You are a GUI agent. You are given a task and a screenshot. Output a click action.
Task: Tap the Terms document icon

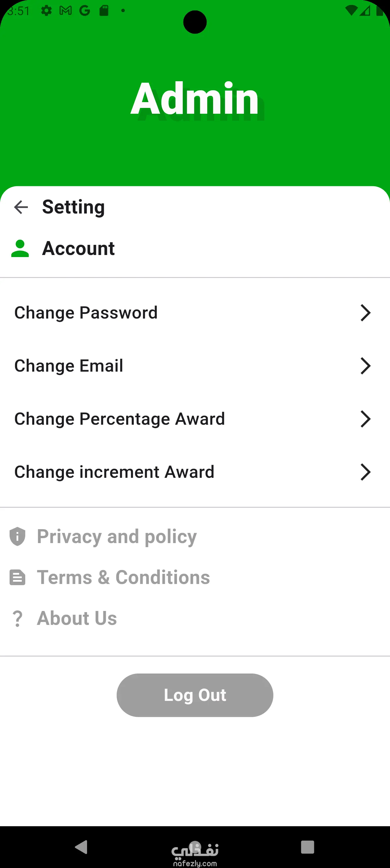[17, 577]
